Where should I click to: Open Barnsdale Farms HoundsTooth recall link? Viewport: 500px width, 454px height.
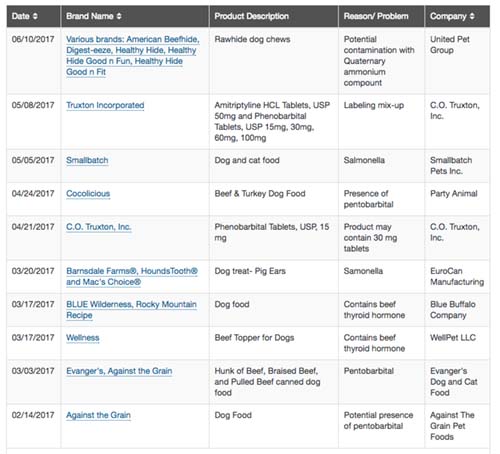132,276
